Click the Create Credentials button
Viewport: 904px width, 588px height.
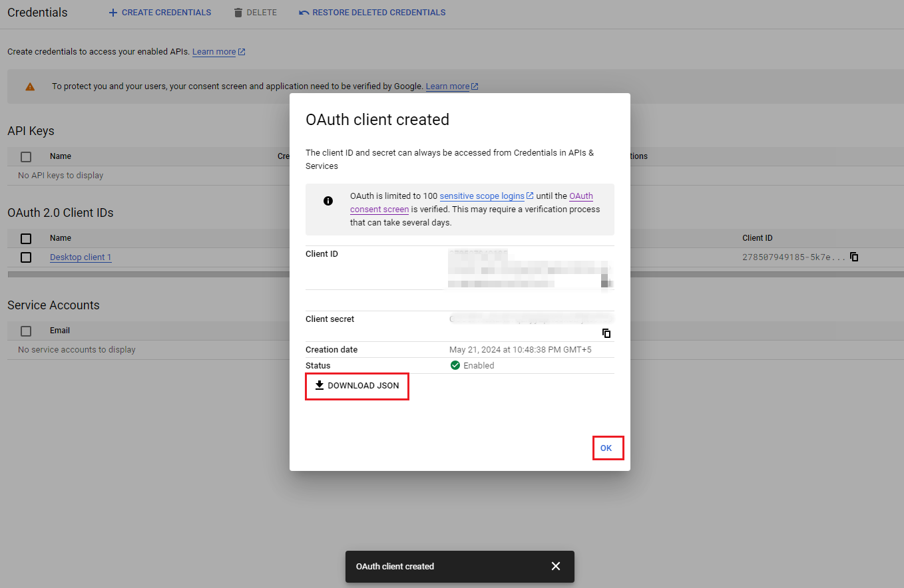[160, 13]
